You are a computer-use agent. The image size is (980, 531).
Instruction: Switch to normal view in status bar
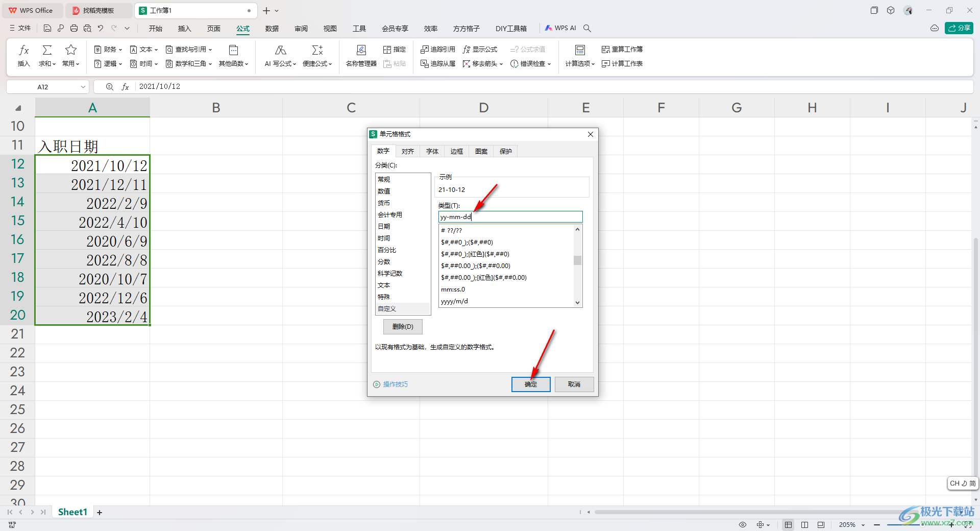click(788, 525)
